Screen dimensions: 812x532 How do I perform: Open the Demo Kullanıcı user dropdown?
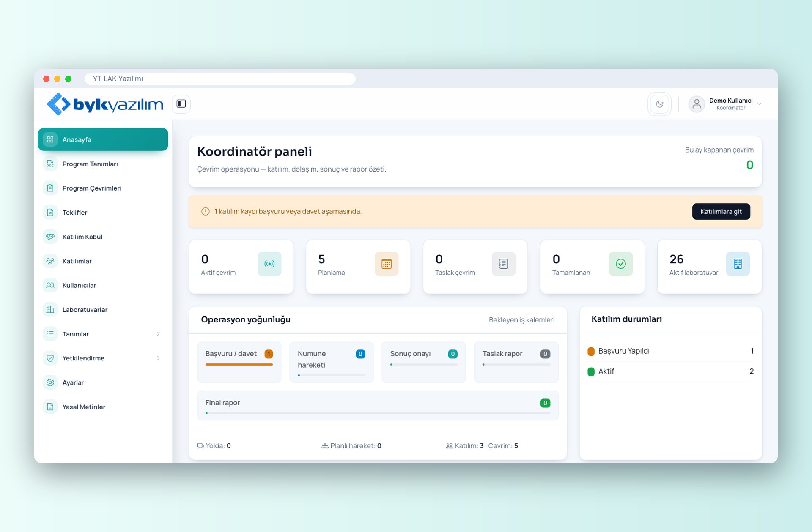(725, 104)
